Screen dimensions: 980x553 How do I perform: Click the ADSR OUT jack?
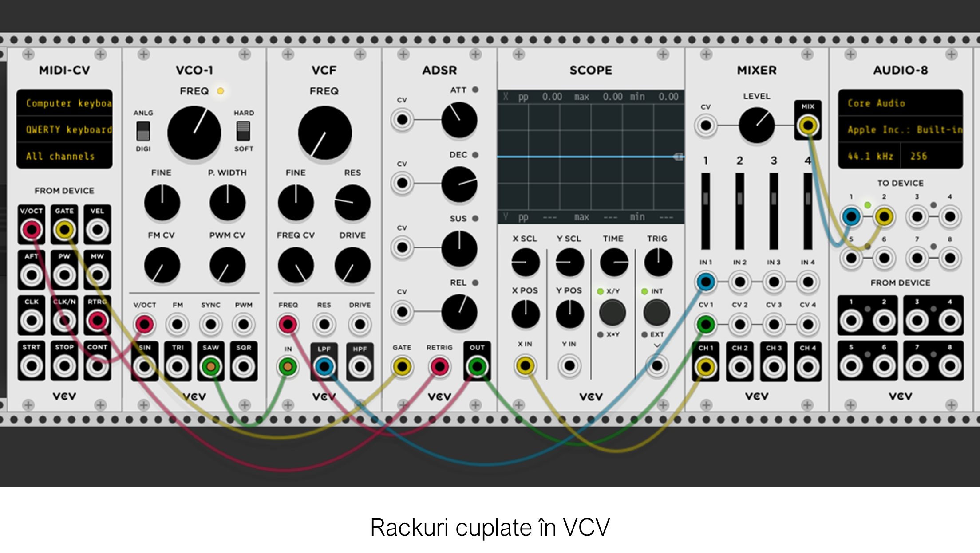click(477, 367)
